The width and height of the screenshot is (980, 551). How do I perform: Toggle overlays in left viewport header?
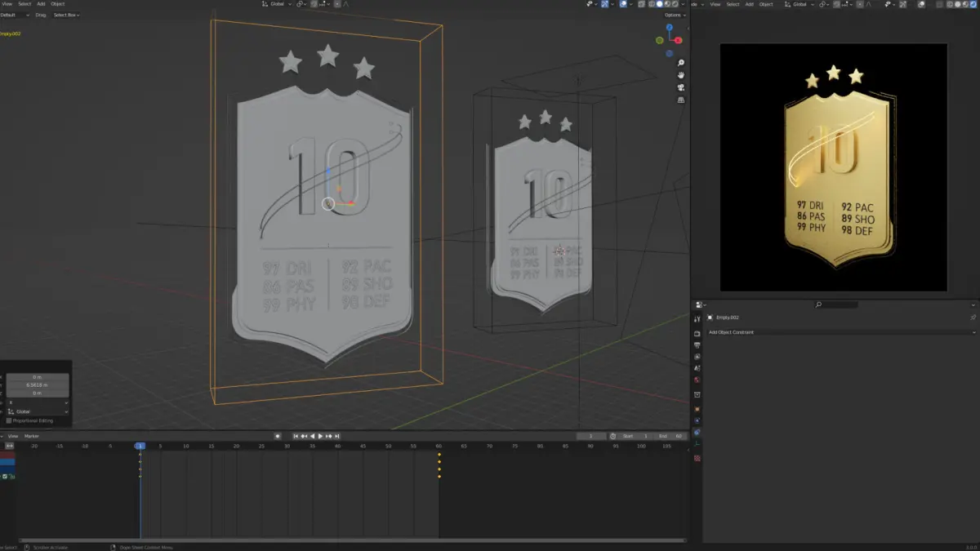point(624,4)
